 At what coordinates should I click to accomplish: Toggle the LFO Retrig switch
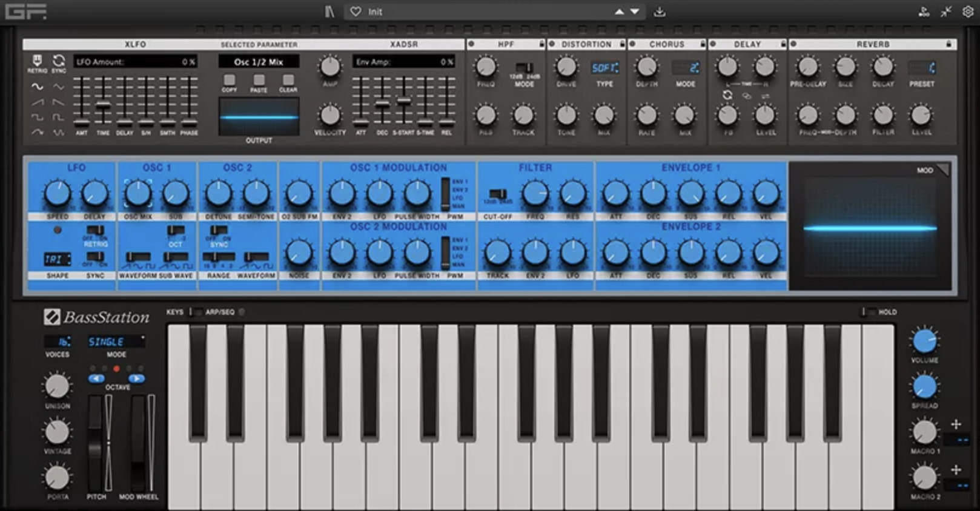tap(95, 230)
